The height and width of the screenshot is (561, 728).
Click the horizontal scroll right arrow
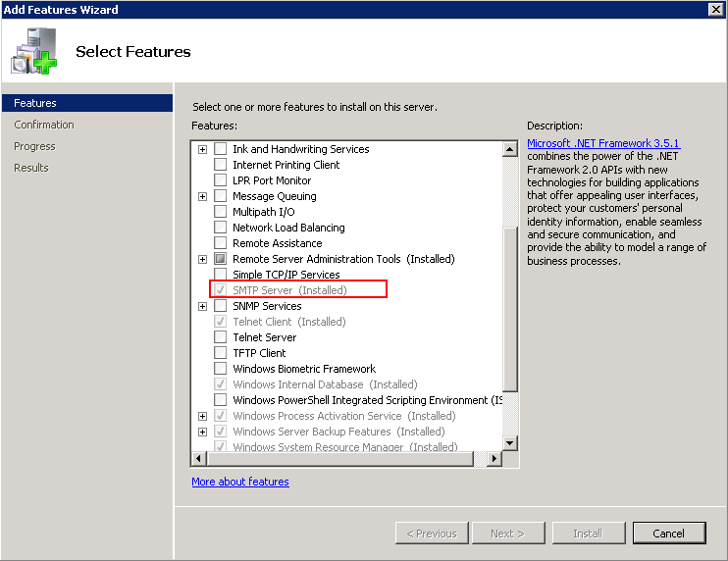[494, 459]
